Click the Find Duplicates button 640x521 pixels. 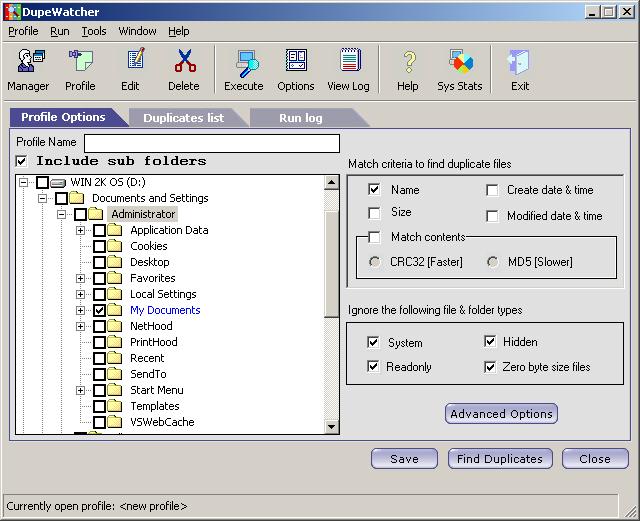[x=500, y=459]
